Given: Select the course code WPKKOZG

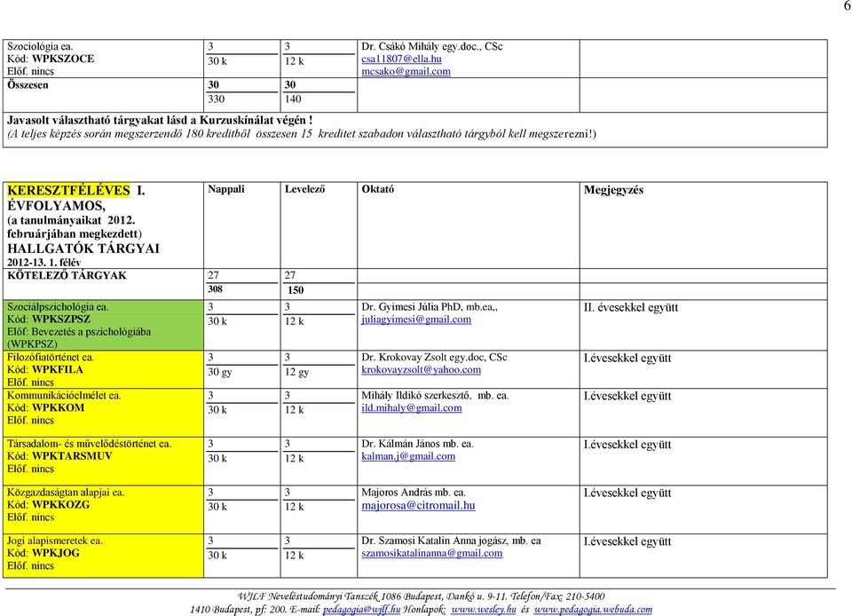Looking at the screenshot, I should pos(61,505).
